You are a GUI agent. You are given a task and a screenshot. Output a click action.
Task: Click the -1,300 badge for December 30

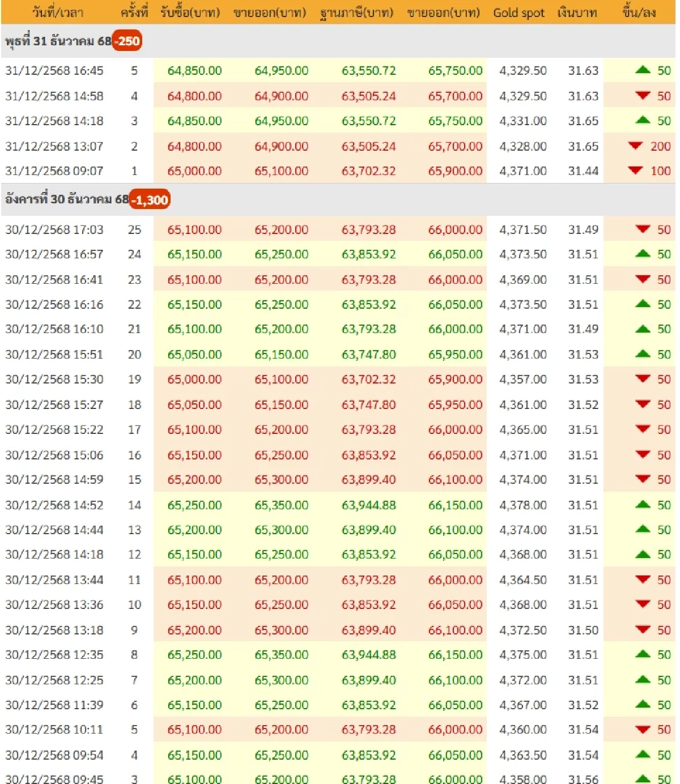point(149,199)
